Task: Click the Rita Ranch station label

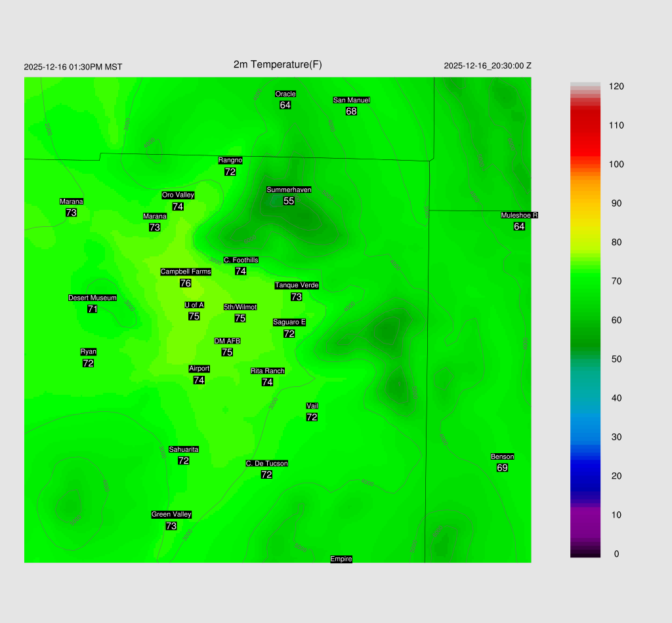Action: 267,371
